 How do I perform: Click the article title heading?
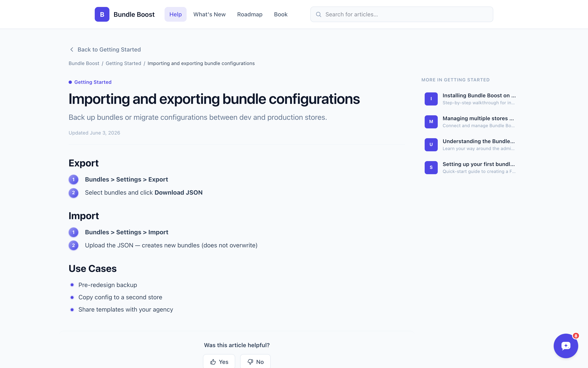click(x=214, y=99)
